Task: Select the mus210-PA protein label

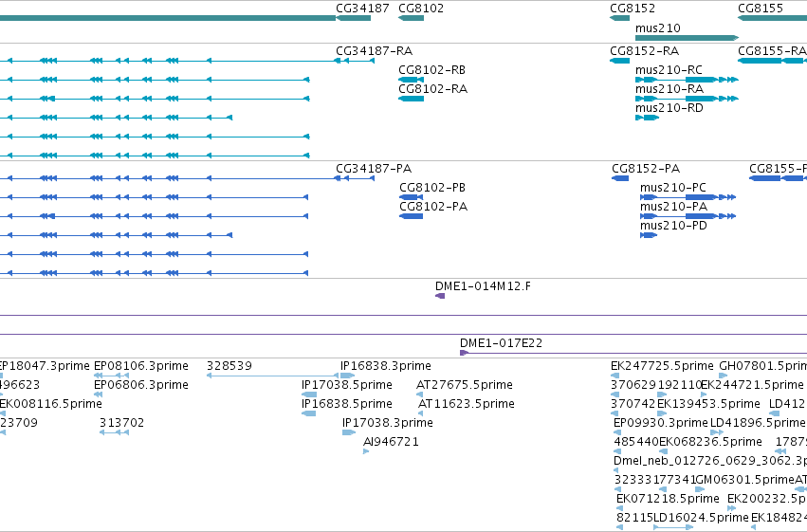Action: coord(673,207)
